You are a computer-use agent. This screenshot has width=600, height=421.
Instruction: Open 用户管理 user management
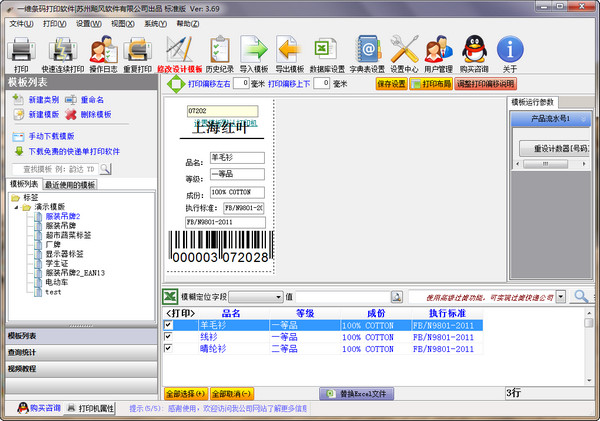coord(439,54)
